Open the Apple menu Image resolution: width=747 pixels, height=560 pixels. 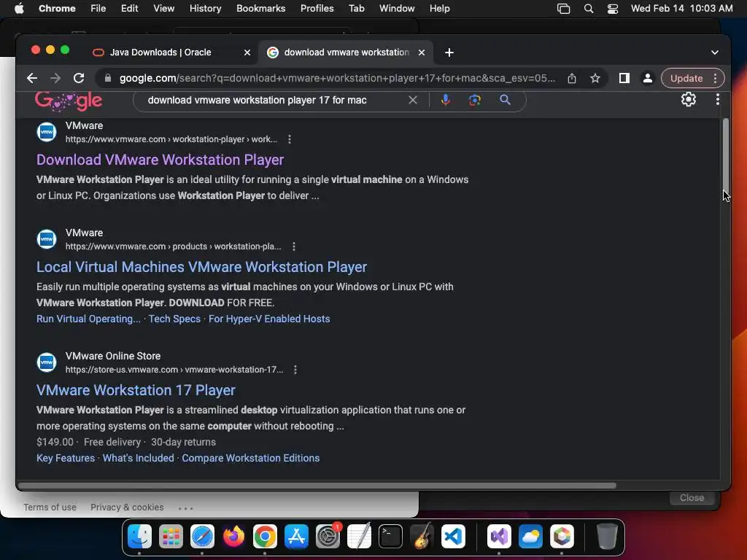click(x=19, y=8)
